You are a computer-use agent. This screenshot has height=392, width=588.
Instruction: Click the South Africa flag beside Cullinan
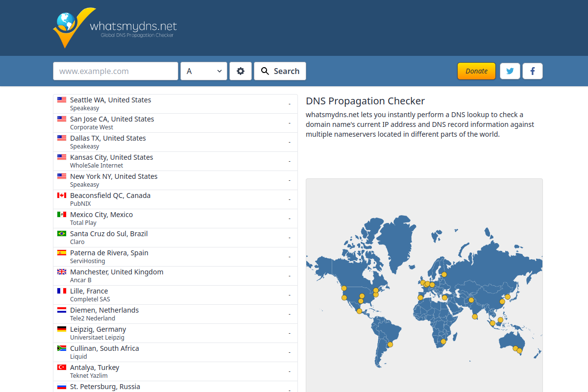tap(62, 348)
